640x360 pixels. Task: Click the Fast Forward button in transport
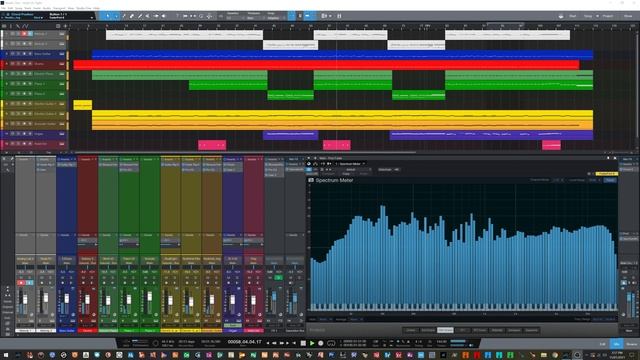coord(281,343)
